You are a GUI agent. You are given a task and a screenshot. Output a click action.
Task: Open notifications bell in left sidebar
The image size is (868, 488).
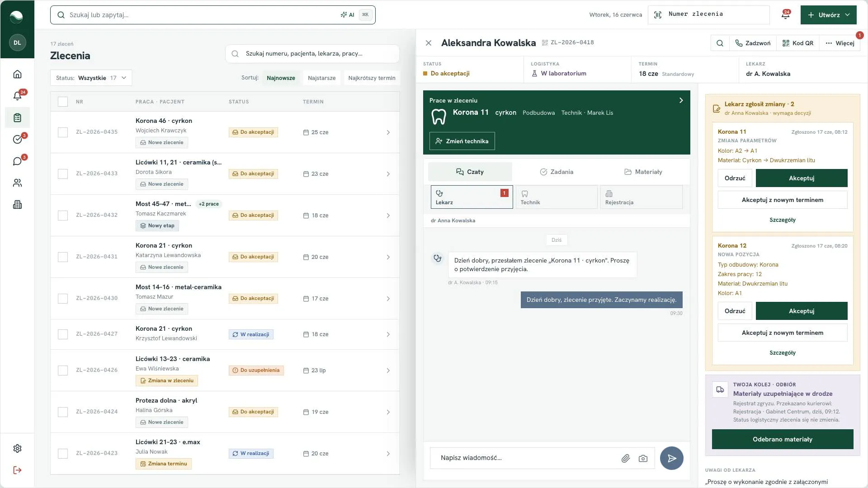point(17,96)
